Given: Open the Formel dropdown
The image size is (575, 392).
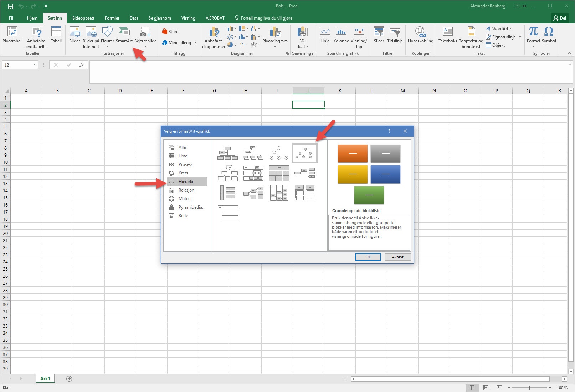Looking at the screenshot, I should (533, 46).
